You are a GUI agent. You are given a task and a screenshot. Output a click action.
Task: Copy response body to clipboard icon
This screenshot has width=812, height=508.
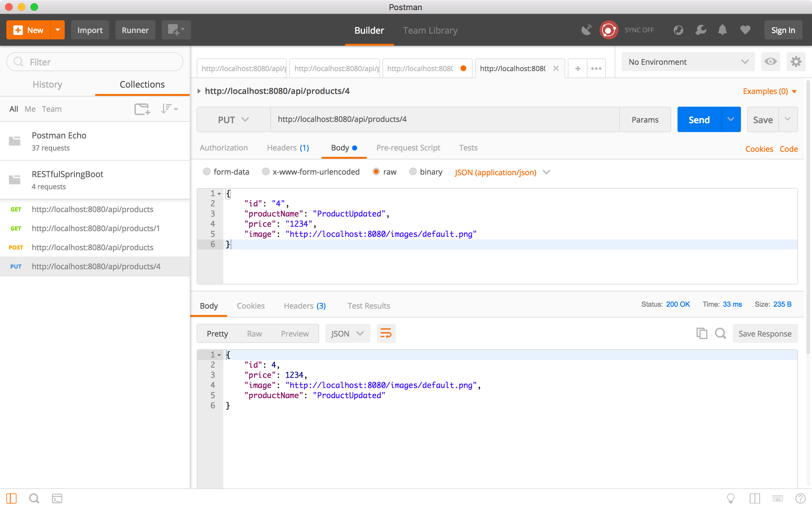pyautogui.click(x=702, y=334)
